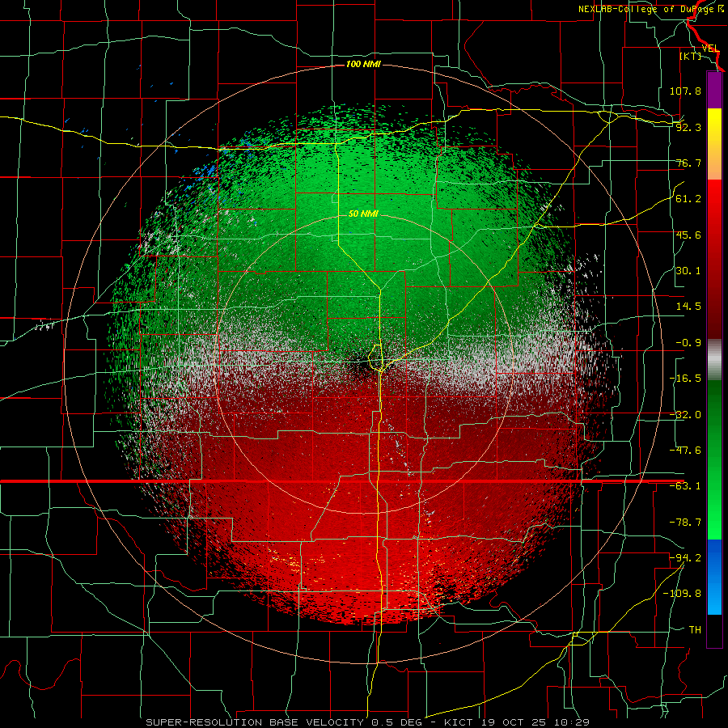The height and width of the screenshot is (728, 728).
Task: Select the 45.6 scale label
Action: click(x=688, y=235)
